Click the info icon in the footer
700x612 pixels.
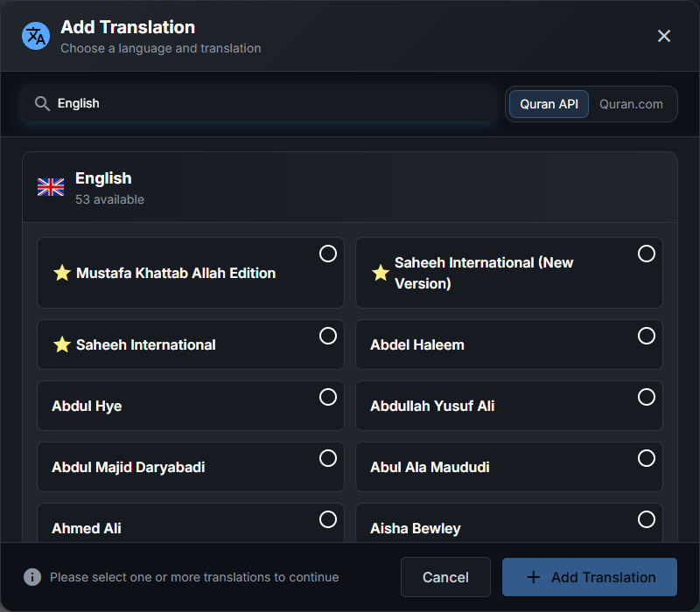32,577
